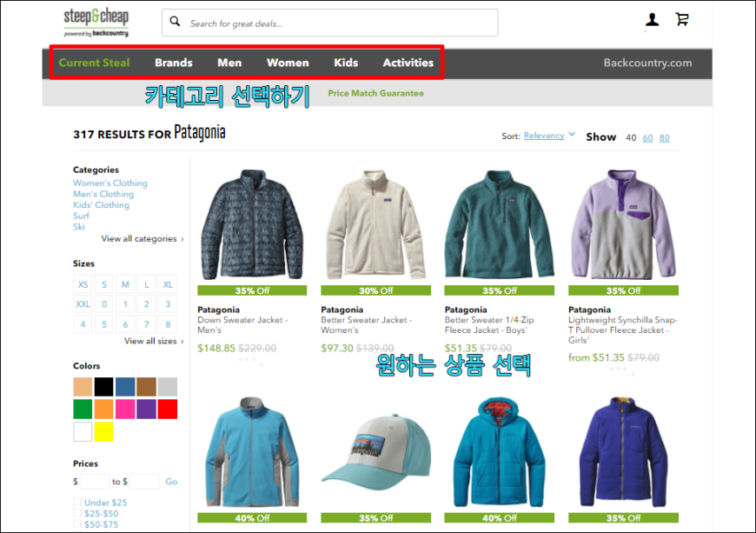Select size M
The height and width of the screenshot is (533, 756).
point(125,284)
